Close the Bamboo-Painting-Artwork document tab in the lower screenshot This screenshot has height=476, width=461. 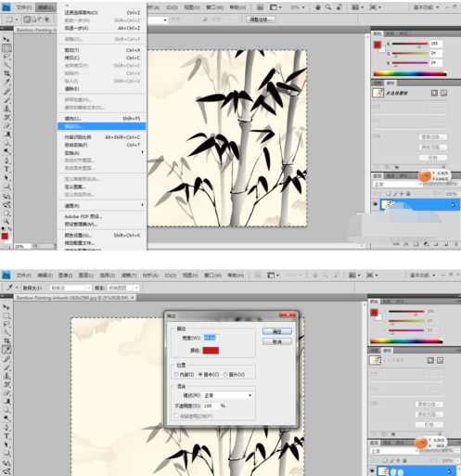coord(133,298)
